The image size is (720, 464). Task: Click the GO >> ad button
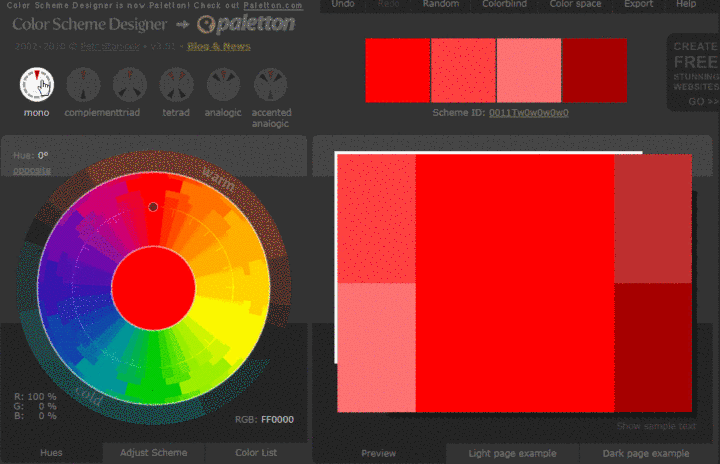(x=703, y=101)
